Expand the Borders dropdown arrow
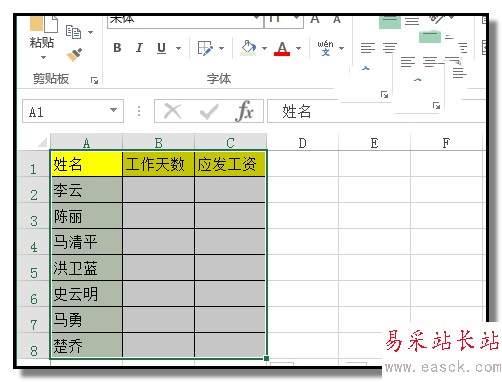The image size is (502, 382). pos(221,49)
